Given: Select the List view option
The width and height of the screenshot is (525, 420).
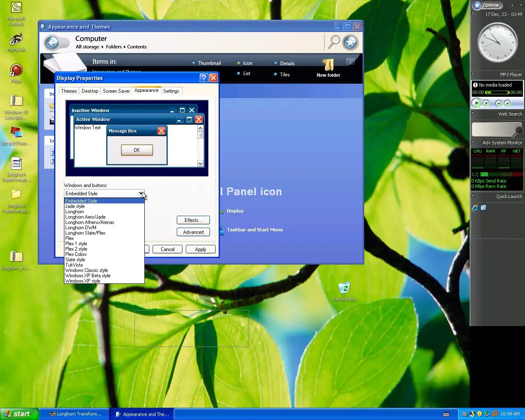Looking at the screenshot, I should (244, 73).
